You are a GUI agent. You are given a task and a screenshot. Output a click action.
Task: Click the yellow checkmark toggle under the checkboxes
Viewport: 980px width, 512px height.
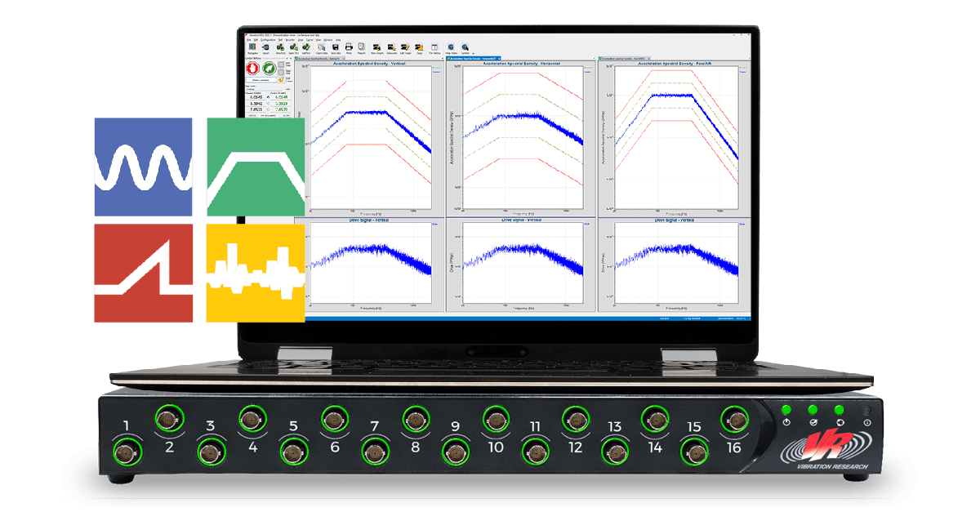[x=281, y=79]
